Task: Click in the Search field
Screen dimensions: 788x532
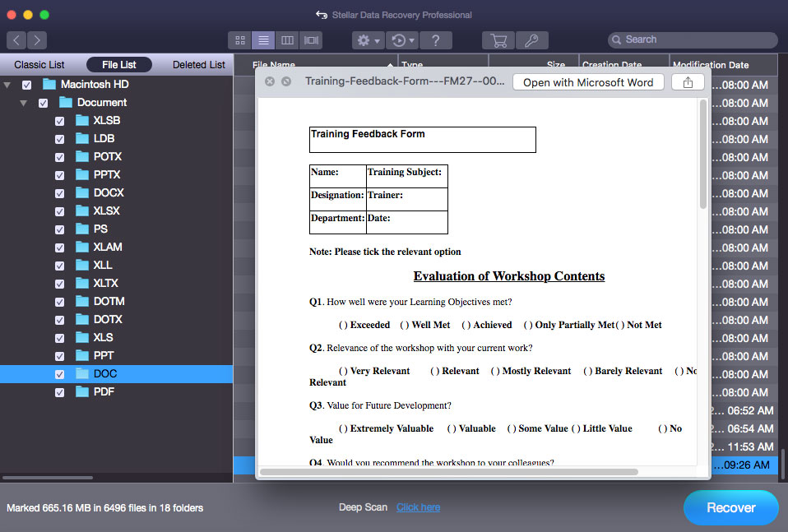Action: [693, 39]
